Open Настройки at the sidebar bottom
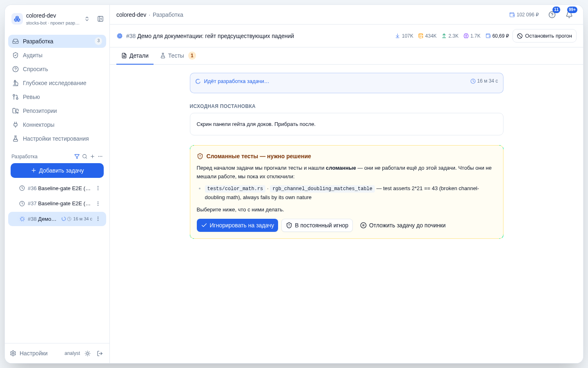The height and width of the screenshot is (368, 588). tap(29, 353)
